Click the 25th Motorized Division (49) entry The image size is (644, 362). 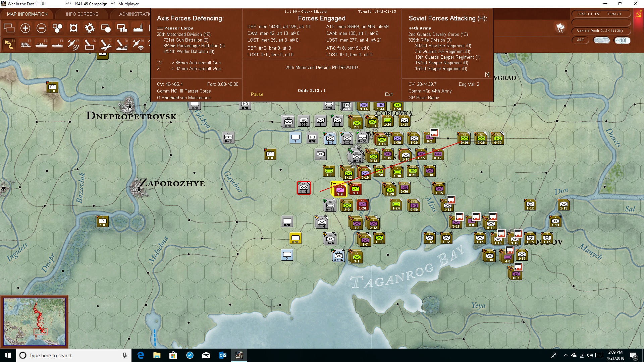[x=183, y=35]
